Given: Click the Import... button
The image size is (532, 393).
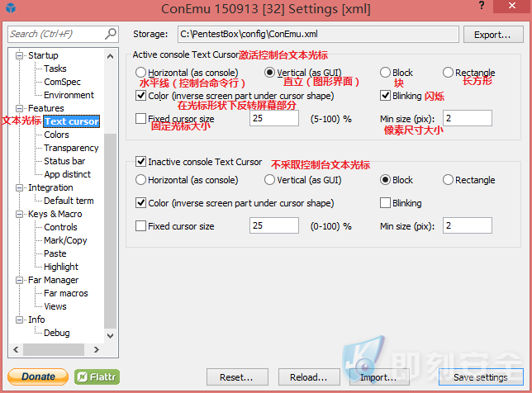Looking at the screenshot, I should click(379, 377).
